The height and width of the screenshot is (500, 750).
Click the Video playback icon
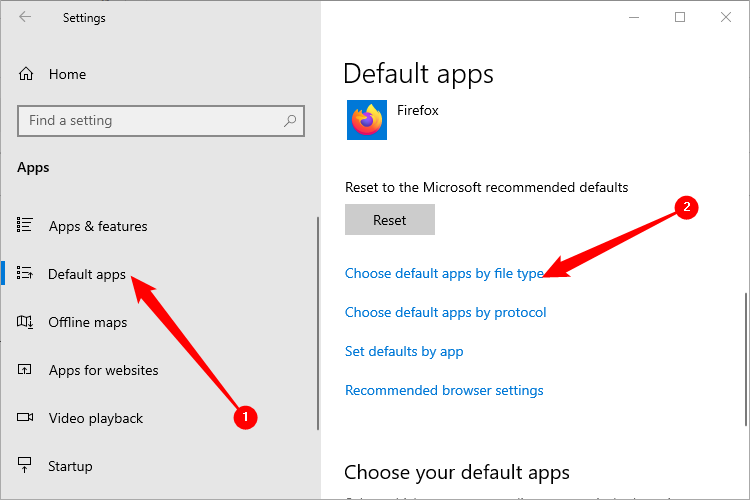pyautogui.click(x=27, y=418)
